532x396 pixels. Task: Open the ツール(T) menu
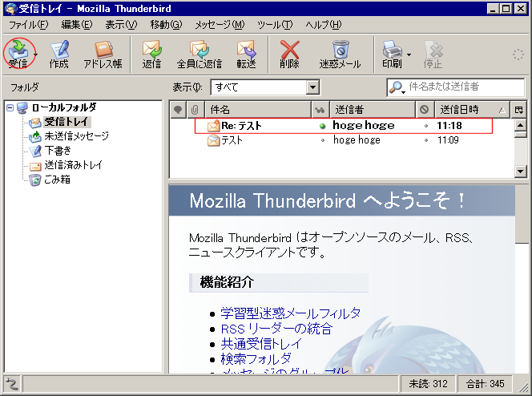point(275,24)
